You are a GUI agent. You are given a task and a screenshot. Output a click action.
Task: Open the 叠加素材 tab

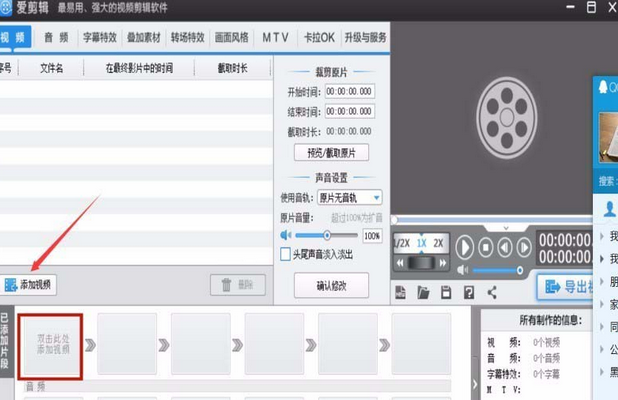point(144,37)
